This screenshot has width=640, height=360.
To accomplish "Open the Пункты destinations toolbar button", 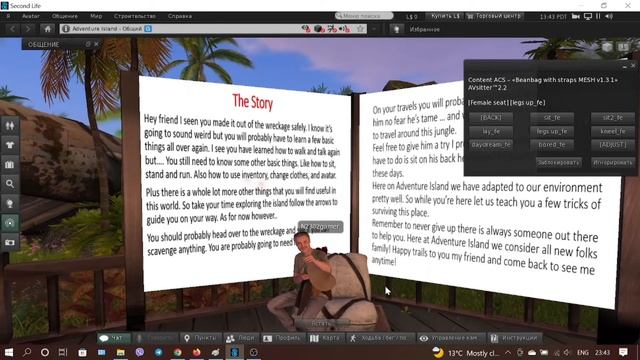I will click(x=200, y=338).
